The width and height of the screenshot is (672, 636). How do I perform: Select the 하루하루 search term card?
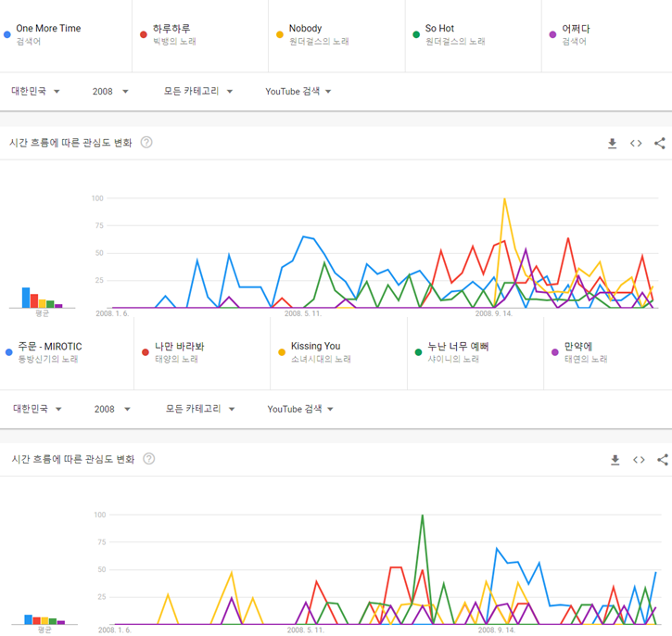click(200, 35)
